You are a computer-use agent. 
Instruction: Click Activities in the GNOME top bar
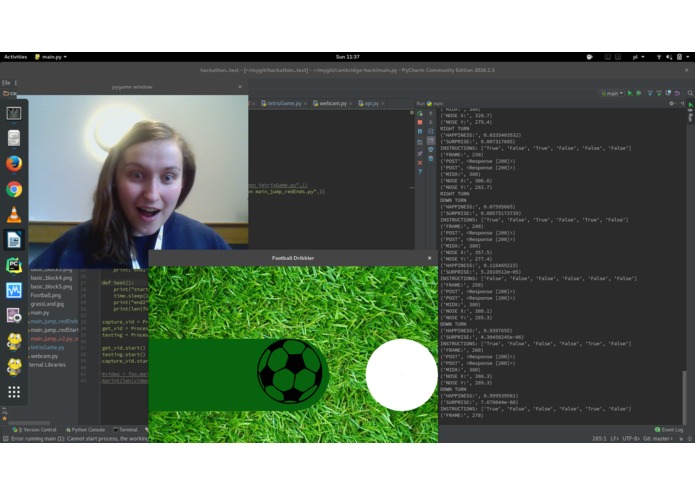16,57
